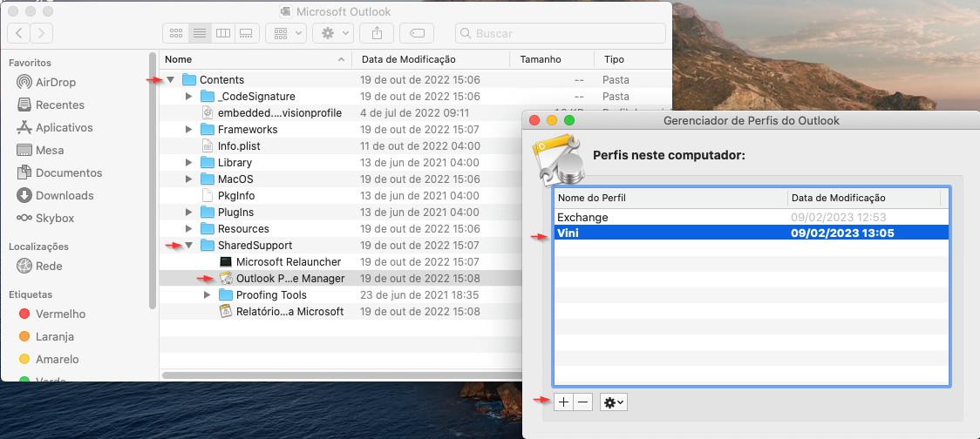Open Aplicativos in the sidebar
The image size is (980, 439).
(54, 127)
